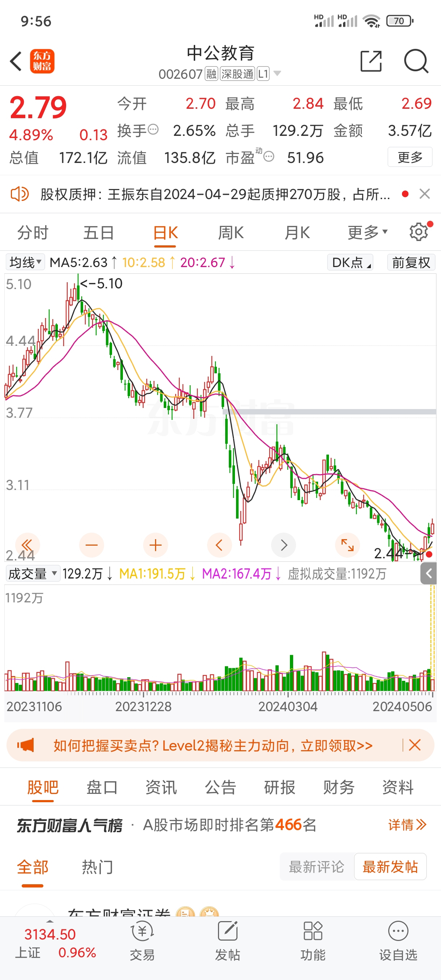This screenshot has width=441, height=980.
Task: Switch to the 公告 tab
Action: (x=221, y=787)
